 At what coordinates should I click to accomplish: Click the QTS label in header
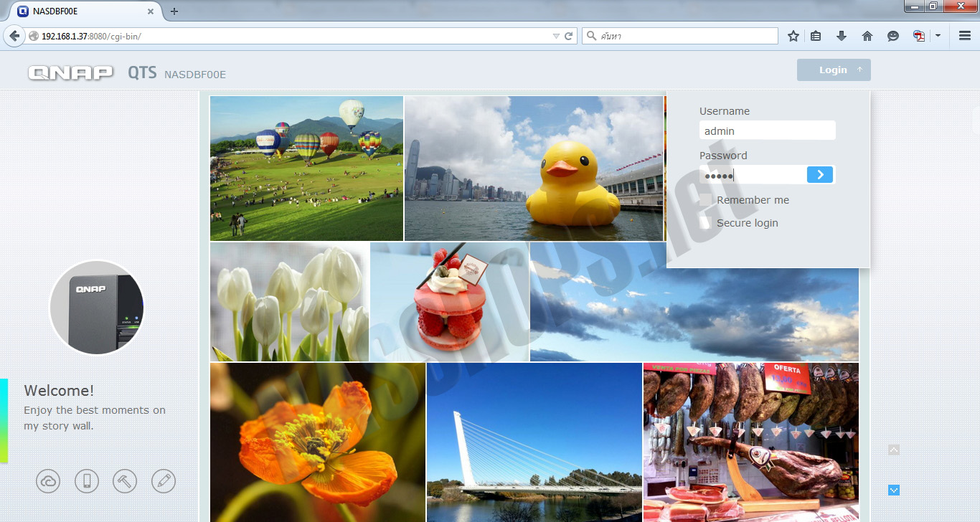[x=142, y=72]
